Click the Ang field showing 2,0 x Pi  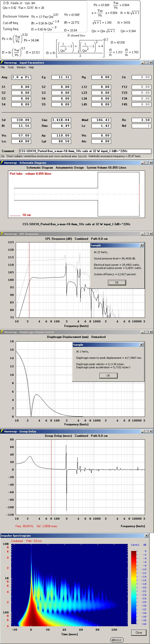(x=21, y=77)
